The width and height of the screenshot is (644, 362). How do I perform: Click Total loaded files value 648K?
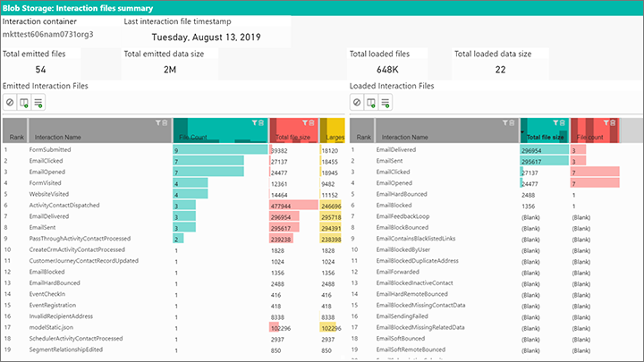point(387,70)
